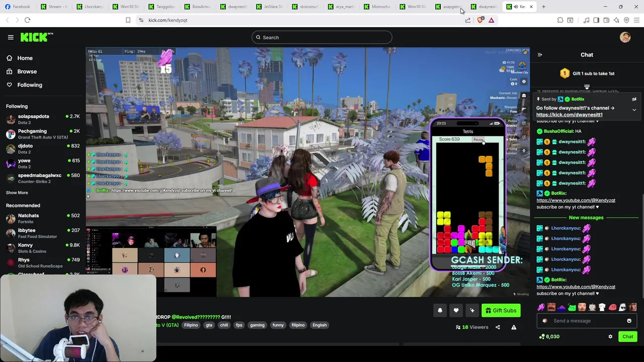Click the Revolved????????? mention in title

pyautogui.click(x=196, y=317)
